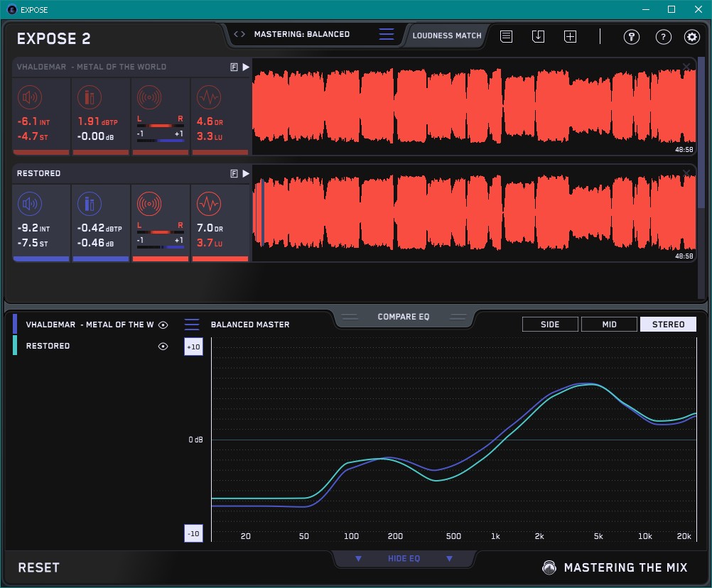Click the +10 EQ scale button
The width and height of the screenshot is (712, 588).
pyautogui.click(x=193, y=346)
